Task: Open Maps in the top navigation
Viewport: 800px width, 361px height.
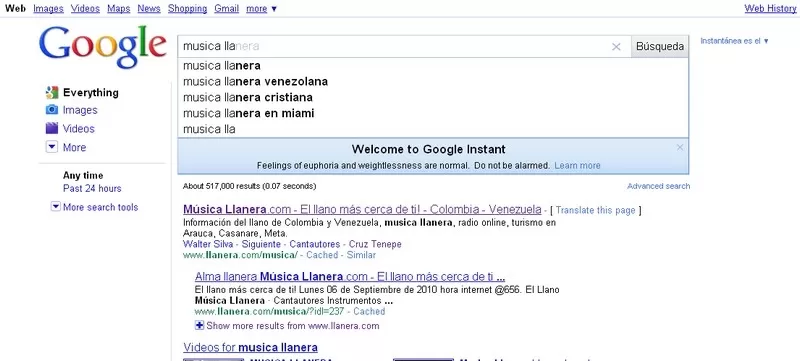Action: pyautogui.click(x=118, y=9)
